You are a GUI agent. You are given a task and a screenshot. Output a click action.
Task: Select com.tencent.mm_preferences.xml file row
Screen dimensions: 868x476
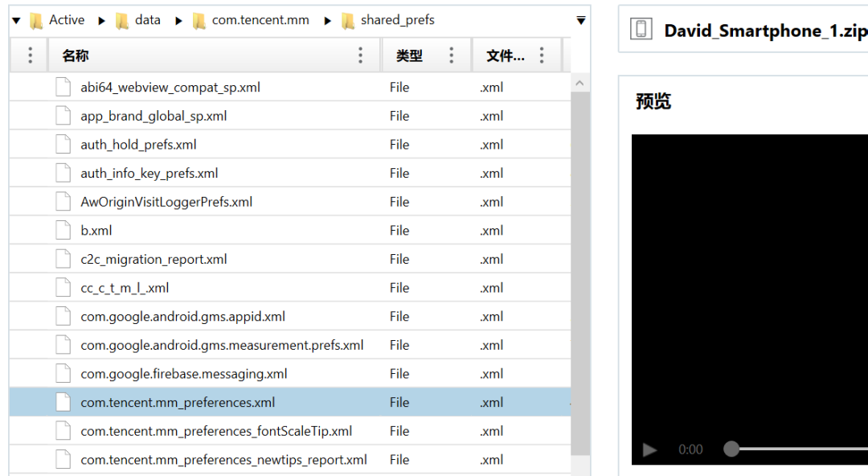tap(290, 402)
